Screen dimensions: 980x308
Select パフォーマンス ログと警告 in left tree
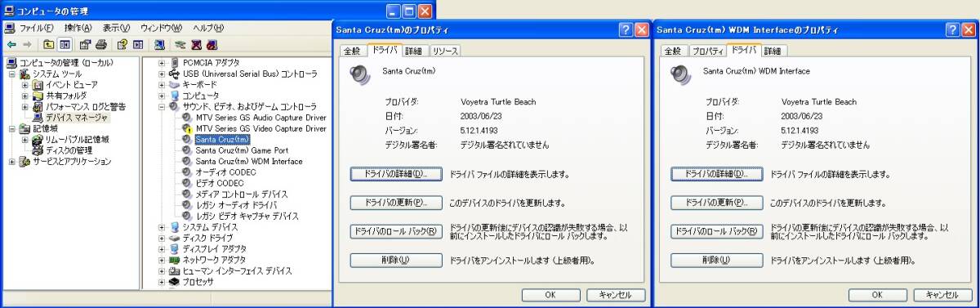tap(86, 106)
